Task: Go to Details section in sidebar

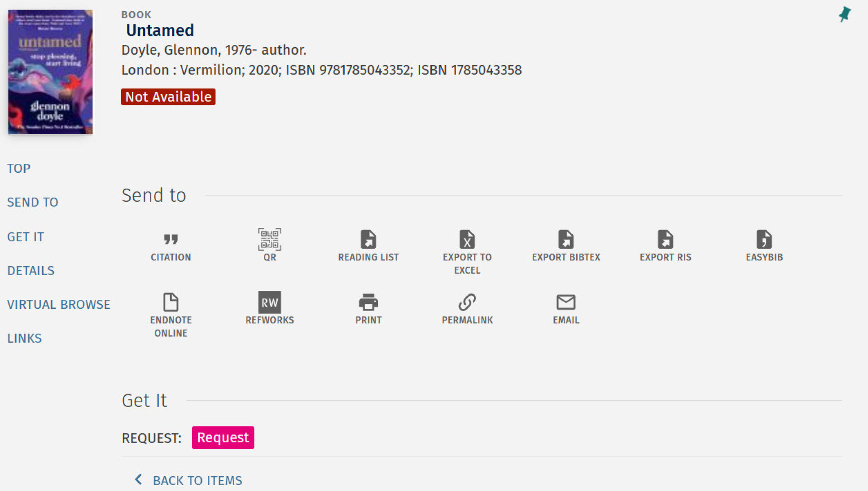Action: coord(31,271)
